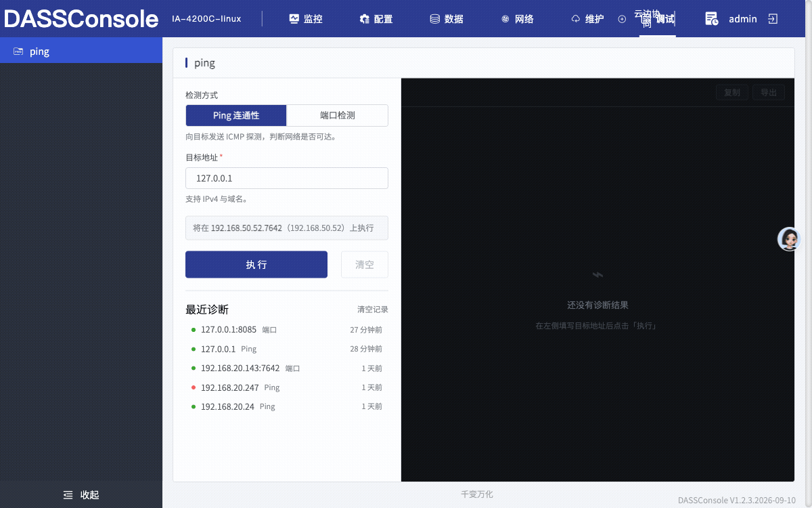Image resolution: width=812 pixels, height=508 pixels.
Task: Open the 数据 data menu
Action: [x=447, y=19]
